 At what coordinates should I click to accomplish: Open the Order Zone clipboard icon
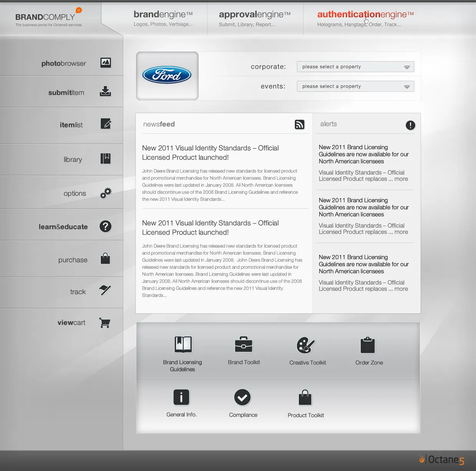[x=368, y=345]
